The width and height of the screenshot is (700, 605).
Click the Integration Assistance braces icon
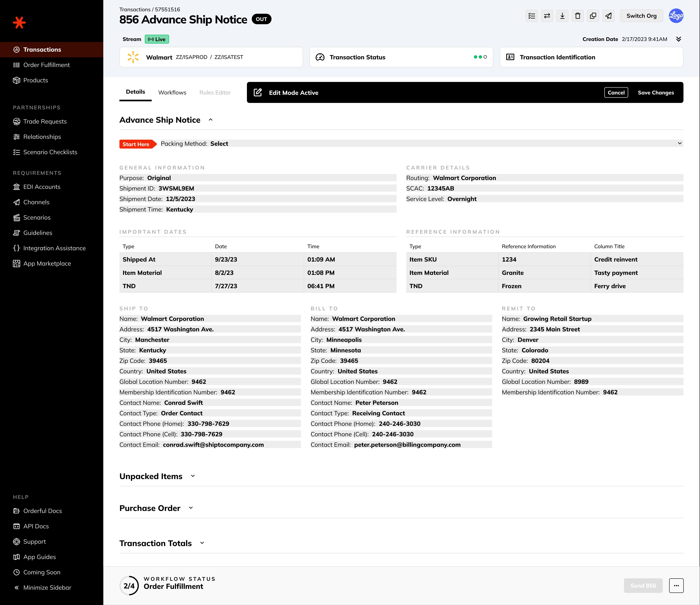point(17,248)
